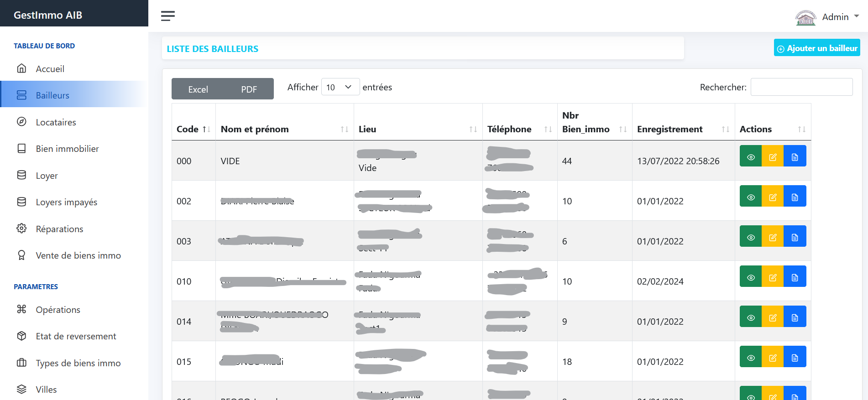Click Ajouter un bailleur button
Screen dimensions: 868x400
pyautogui.click(x=817, y=48)
